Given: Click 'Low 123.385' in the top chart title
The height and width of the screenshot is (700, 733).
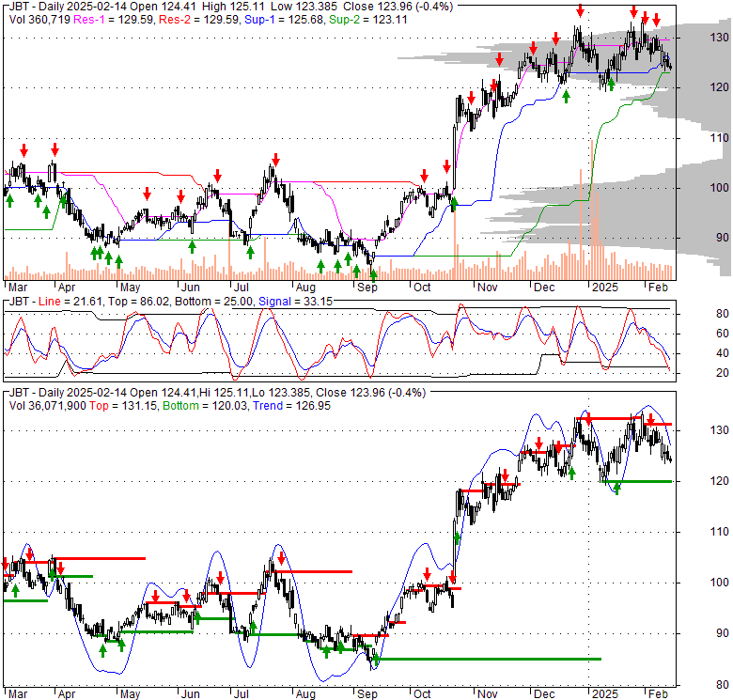Looking at the screenshot, I should tap(304, 7).
